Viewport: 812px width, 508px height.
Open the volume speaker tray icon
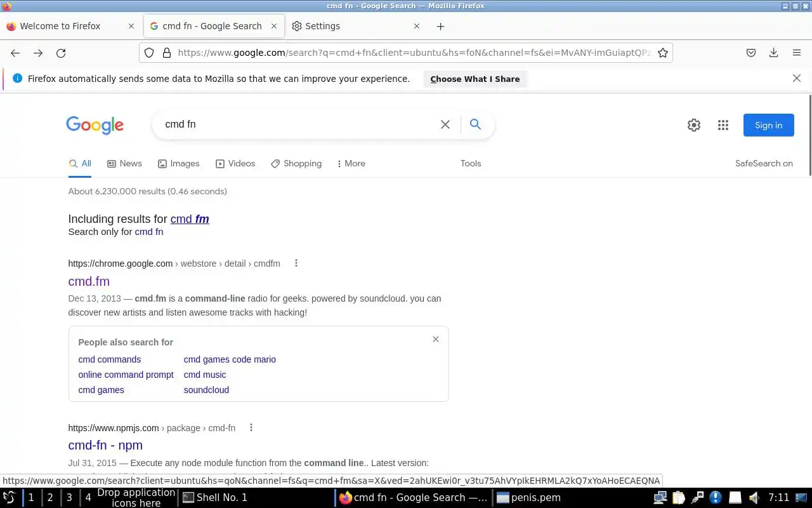pos(753,498)
